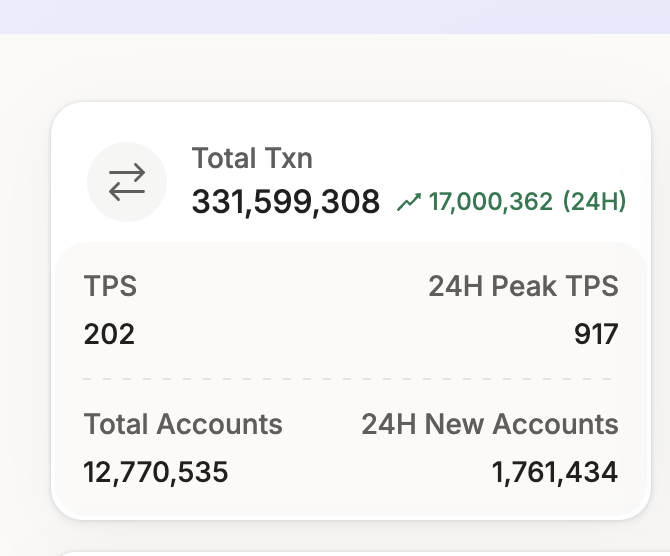Select the Total Accounts label
Screen dimensions: 670x556
(x=183, y=424)
